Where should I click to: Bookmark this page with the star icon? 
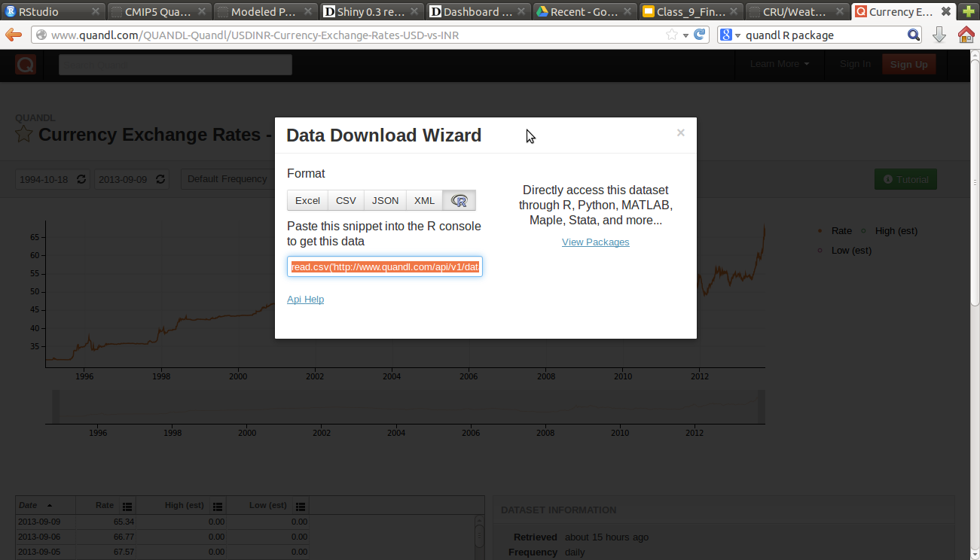point(671,35)
